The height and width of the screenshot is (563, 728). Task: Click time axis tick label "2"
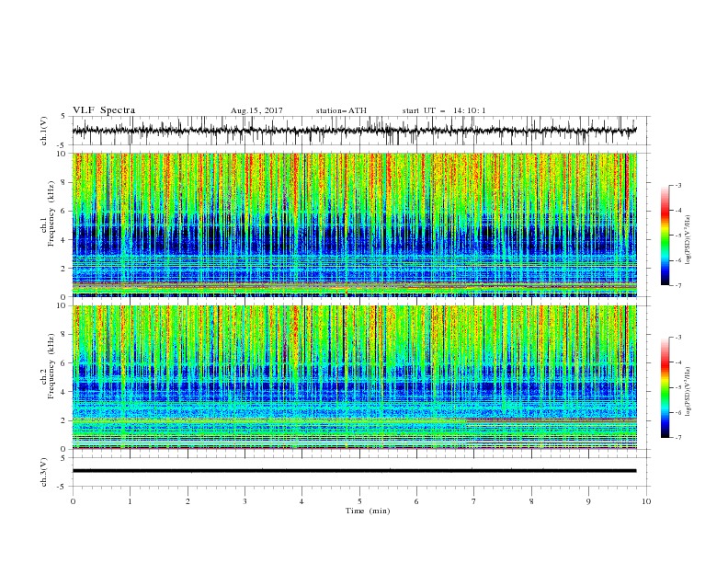point(188,501)
